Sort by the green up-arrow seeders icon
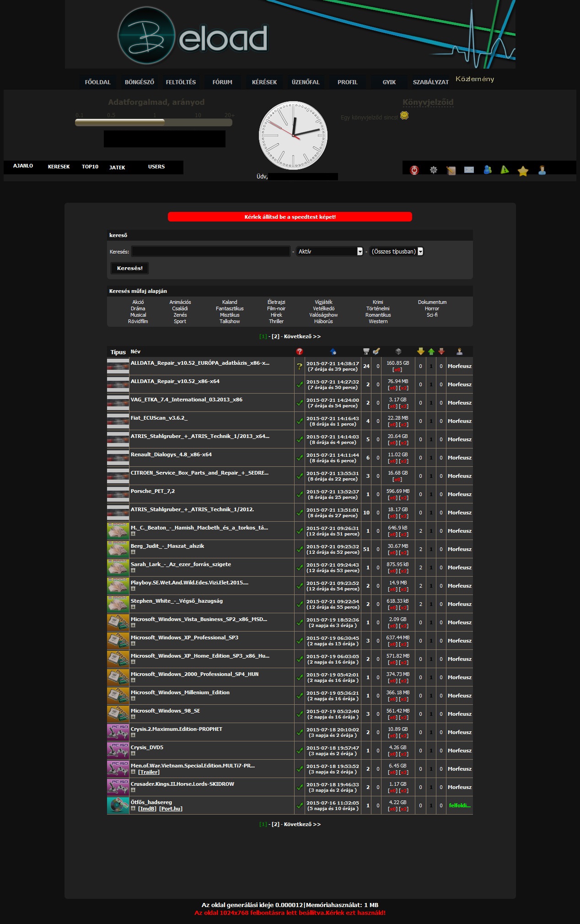The image size is (580, 924). click(431, 351)
